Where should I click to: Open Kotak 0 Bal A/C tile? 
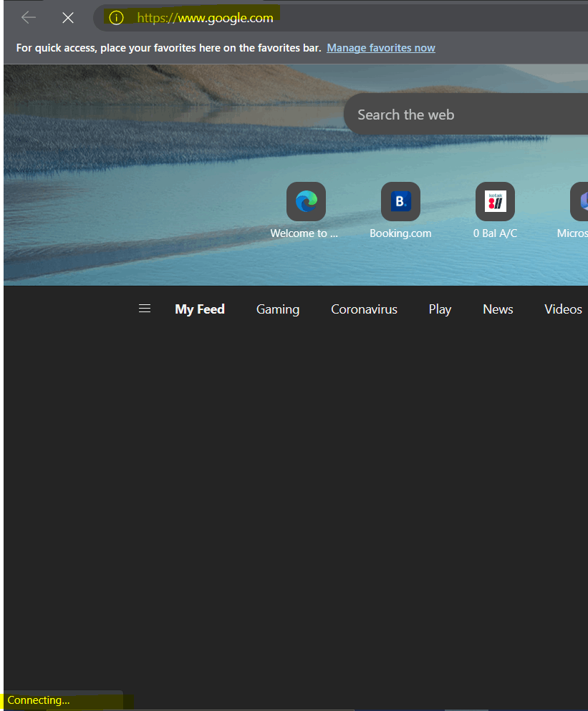point(495,201)
